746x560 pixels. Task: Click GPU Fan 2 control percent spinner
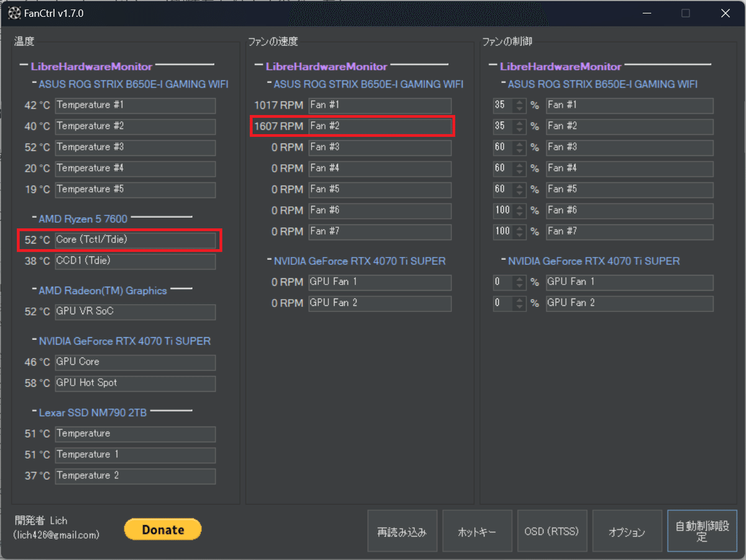point(510,304)
